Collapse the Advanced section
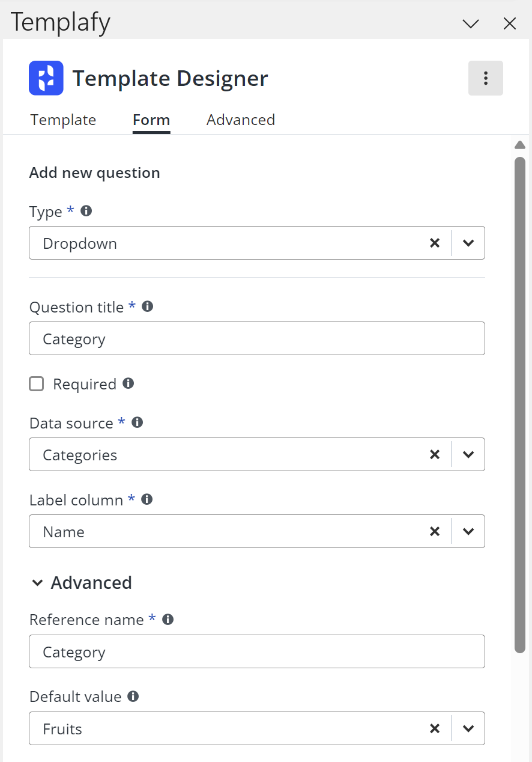 81,583
